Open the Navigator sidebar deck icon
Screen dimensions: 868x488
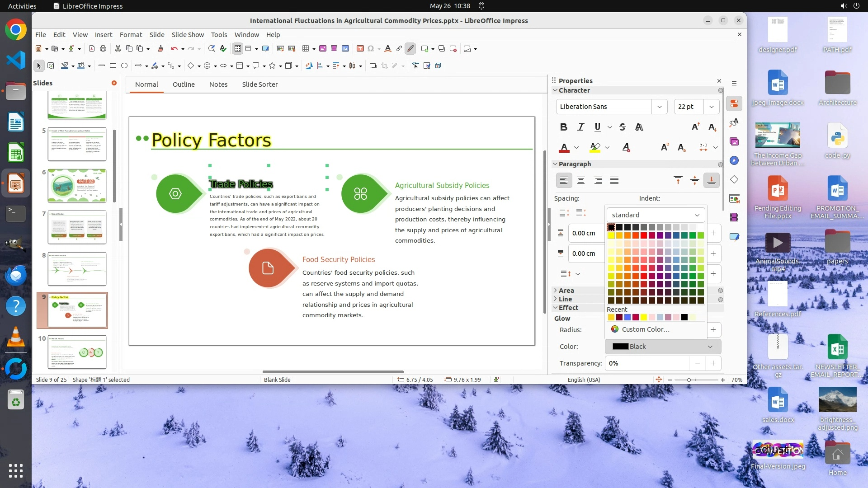coord(734,160)
